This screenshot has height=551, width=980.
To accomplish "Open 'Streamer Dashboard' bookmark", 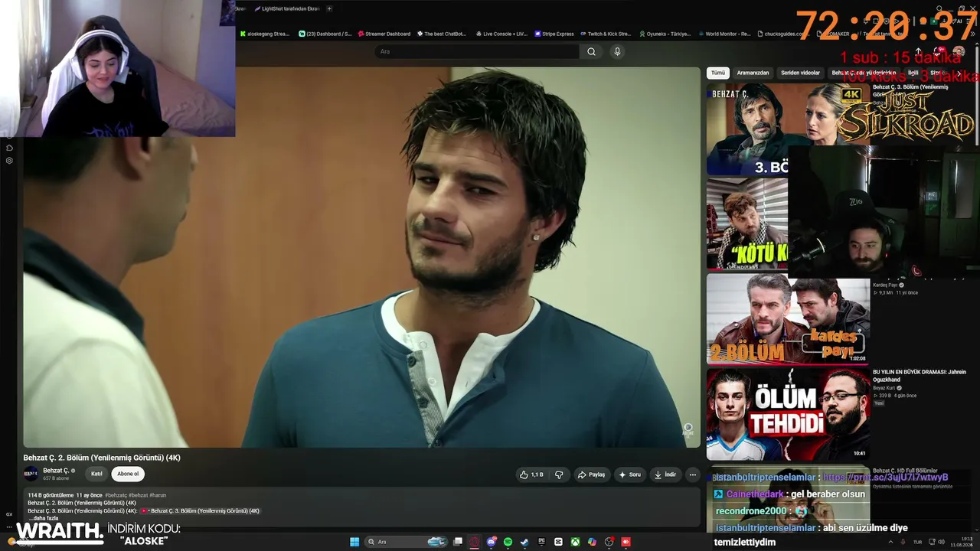I will point(384,34).
